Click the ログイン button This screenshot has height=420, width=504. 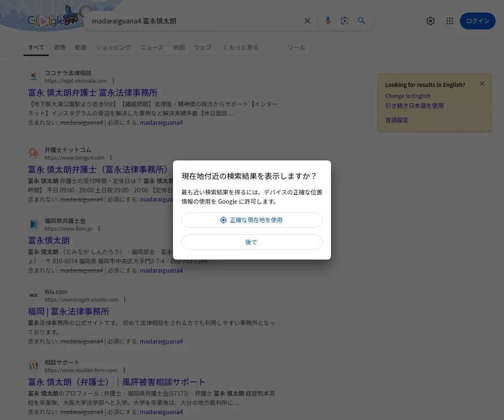point(478,21)
